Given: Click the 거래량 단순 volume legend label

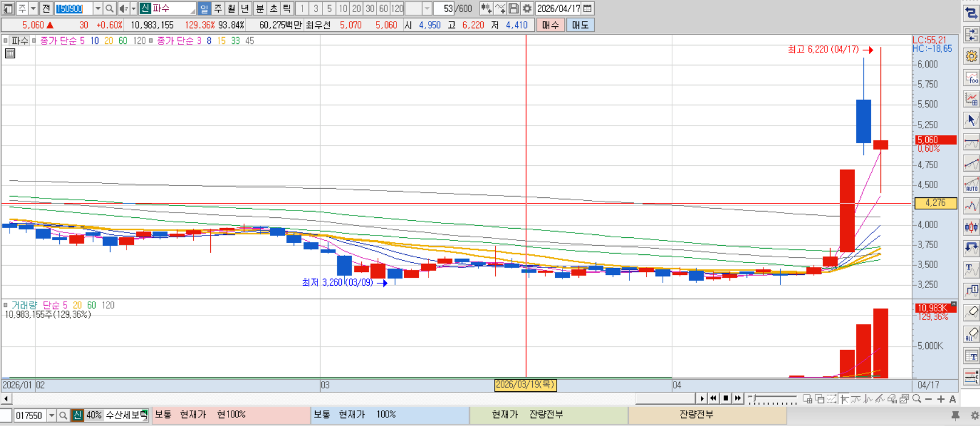Looking at the screenshot, I should pos(35,306).
